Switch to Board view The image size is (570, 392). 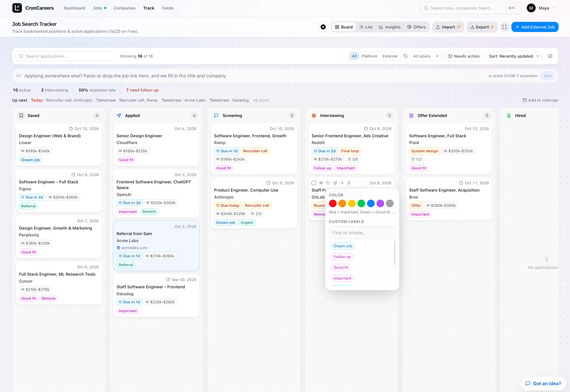pyautogui.click(x=344, y=27)
